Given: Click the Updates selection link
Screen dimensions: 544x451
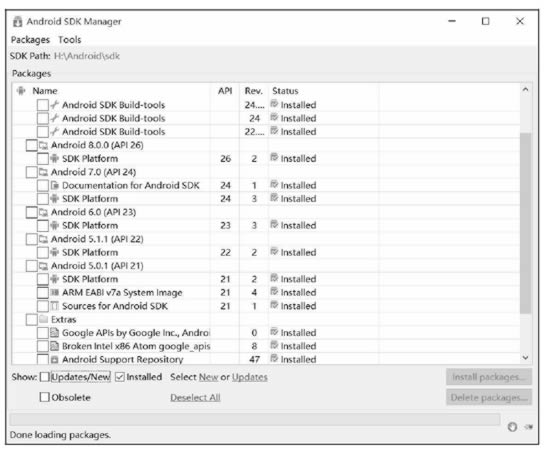Looking at the screenshot, I should (249, 377).
